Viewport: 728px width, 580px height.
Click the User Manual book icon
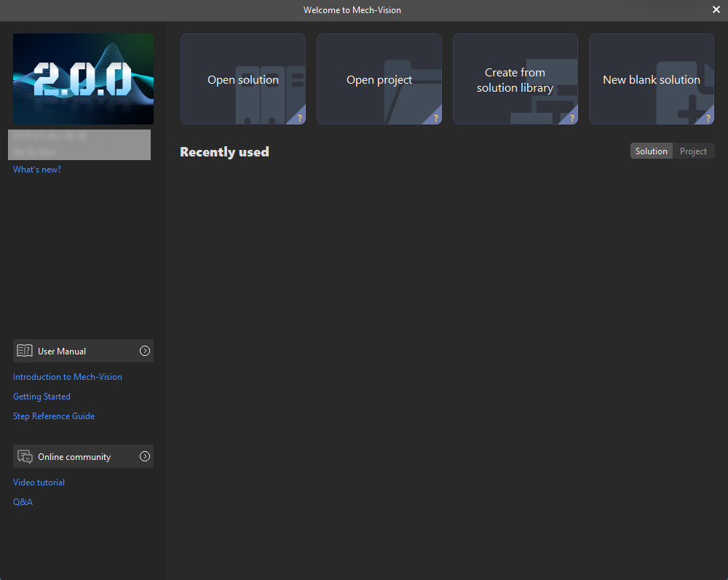pyautogui.click(x=25, y=351)
